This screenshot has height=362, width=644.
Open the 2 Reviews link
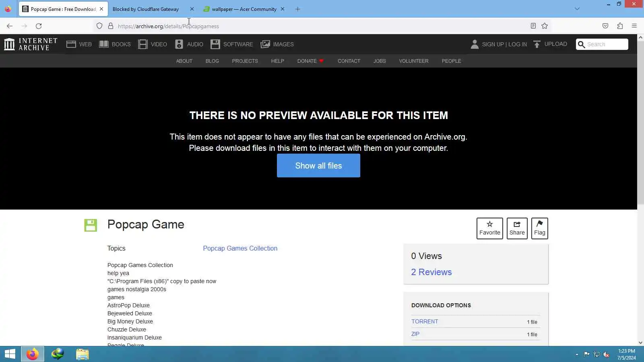pos(431,272)
